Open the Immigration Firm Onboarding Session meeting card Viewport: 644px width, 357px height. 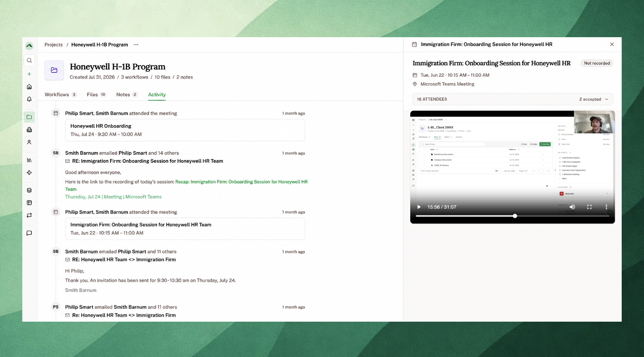coord(185,229)
